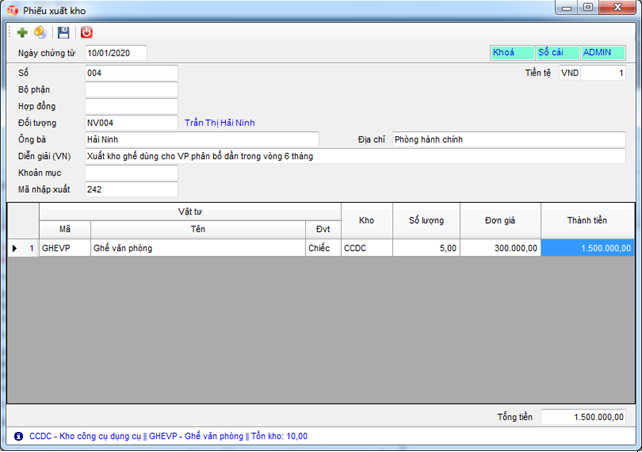Click the Sổ cái status button

pos(556,52)
